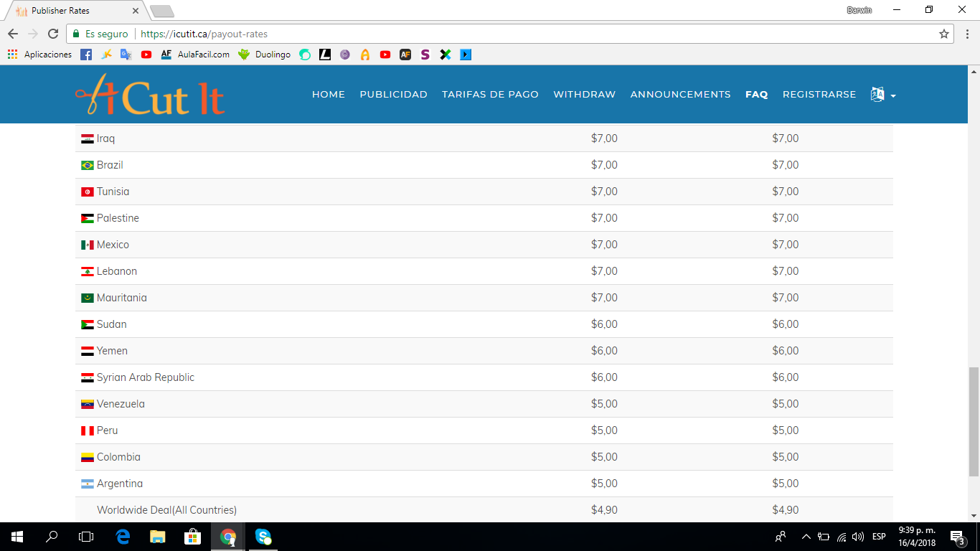Click the red YouTube bookmark icon

coord(146,54)
